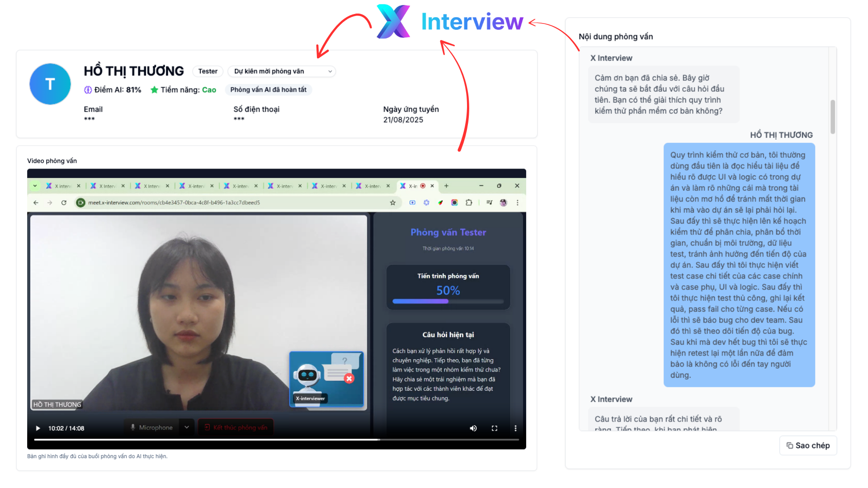
Task: Mute the video volume speaker icon
Action: [473, 428]
